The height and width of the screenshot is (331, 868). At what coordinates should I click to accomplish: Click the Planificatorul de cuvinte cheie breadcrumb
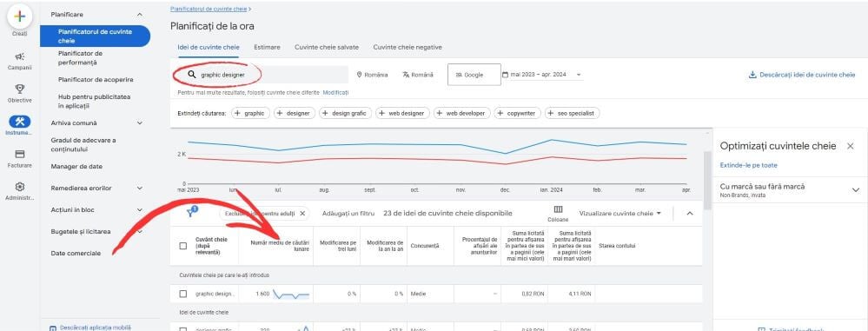[209, 10]
